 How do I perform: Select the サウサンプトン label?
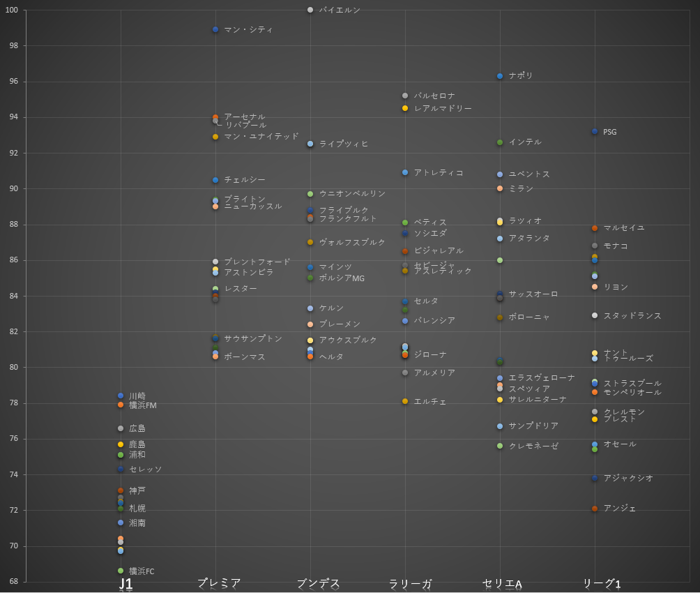253,339
